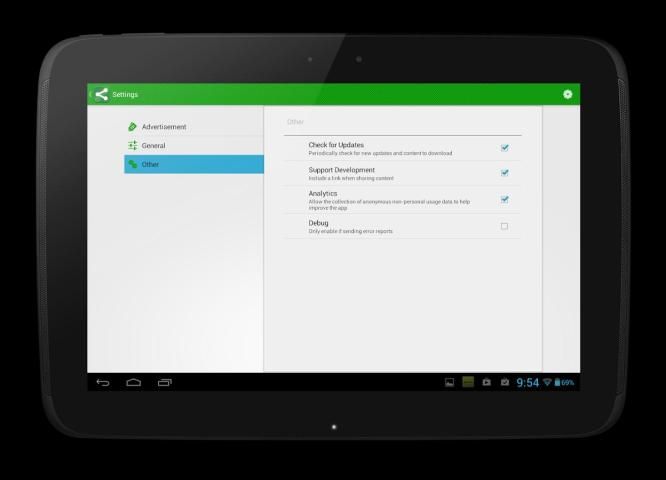Tap the General sliders icon
This screenshot has height=480, width=666.
pos(132,146)
